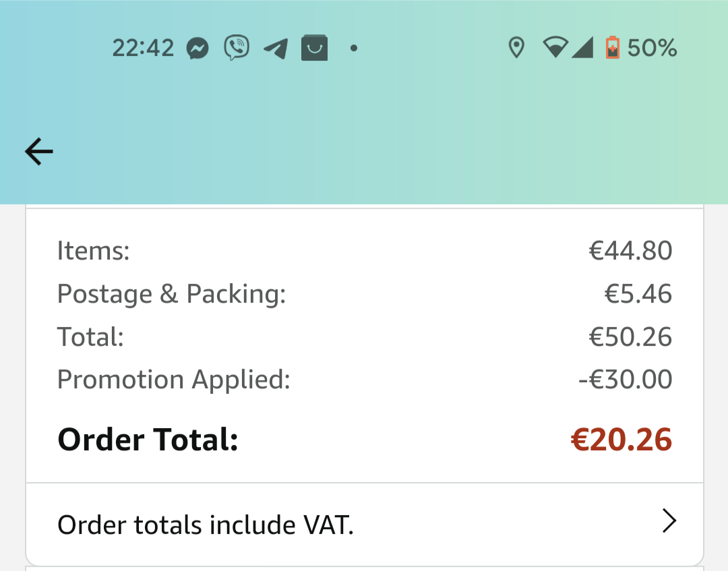The image size is (728, 571).
Task: Open Messenger notification icon in status bar
Action: tap(198, 48)
